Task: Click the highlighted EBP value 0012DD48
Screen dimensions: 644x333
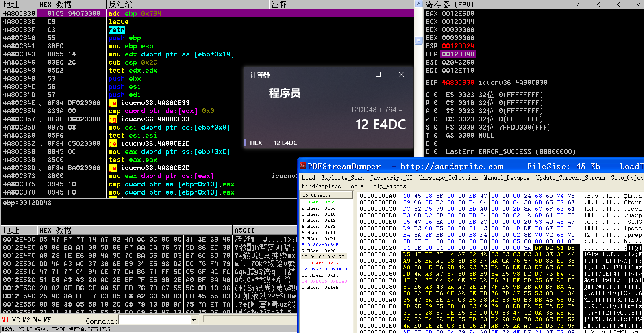Action: tap(458, 54)
